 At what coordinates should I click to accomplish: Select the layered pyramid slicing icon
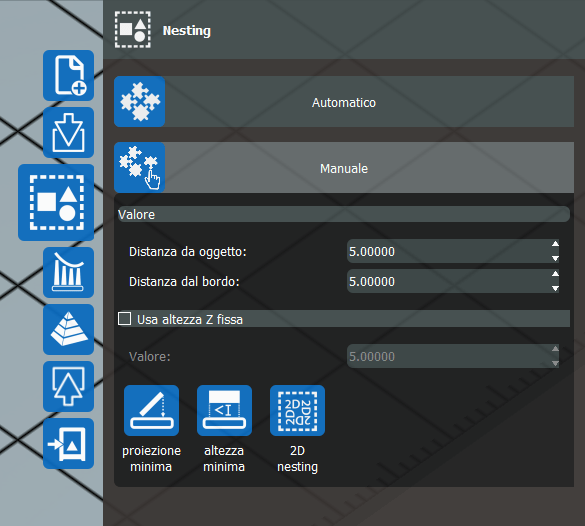pos(68,329)
